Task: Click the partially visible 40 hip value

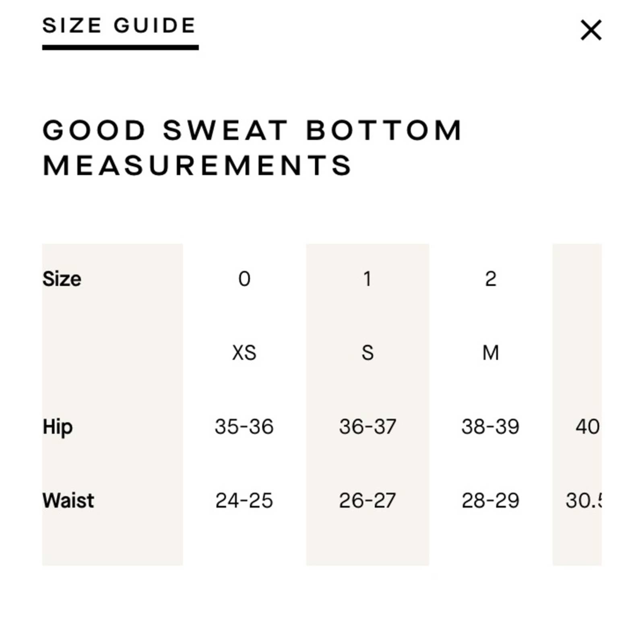Action: (588, 427)
